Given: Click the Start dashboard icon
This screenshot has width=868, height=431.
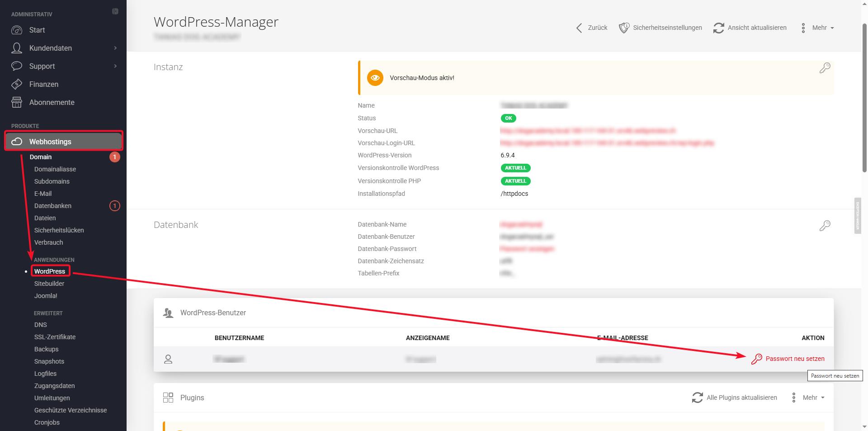Looking at the screenshot, I should pyautogui.click(x=17, y=30).
